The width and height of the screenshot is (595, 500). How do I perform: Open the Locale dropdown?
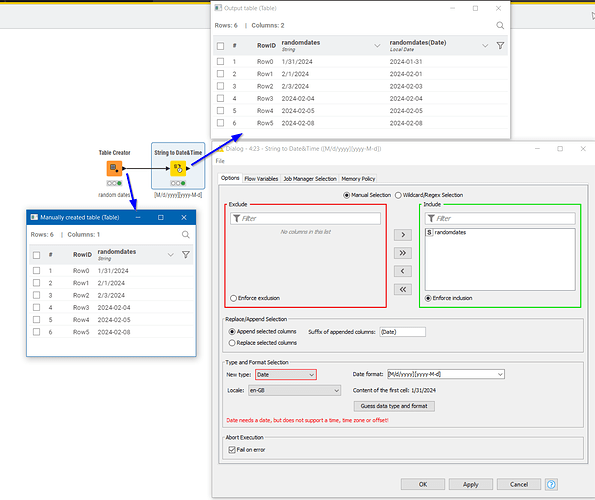[294, 390]
